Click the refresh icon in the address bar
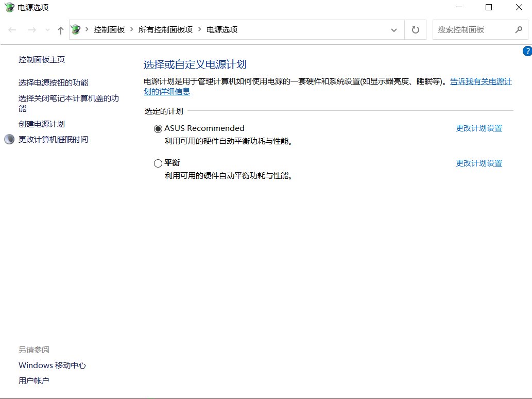The height and width of the screenshot is (399, 532). tap(415, 29)
